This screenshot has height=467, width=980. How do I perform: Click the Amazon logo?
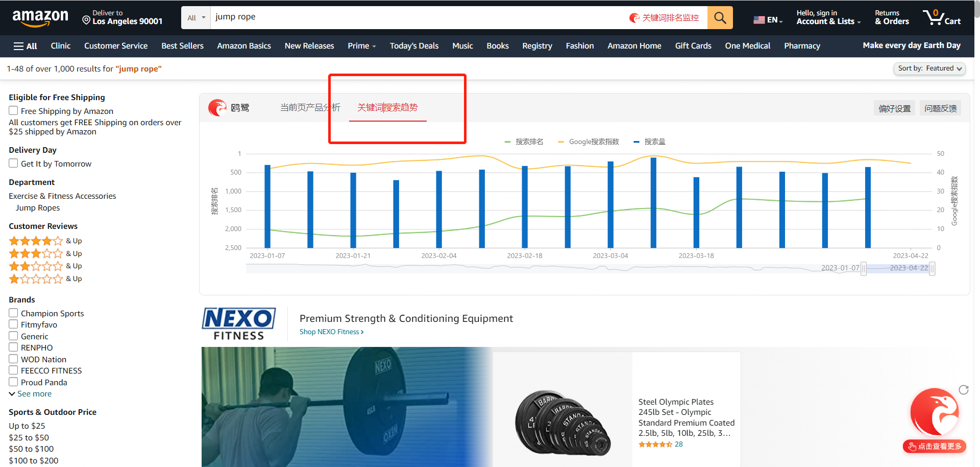point(40,18)
